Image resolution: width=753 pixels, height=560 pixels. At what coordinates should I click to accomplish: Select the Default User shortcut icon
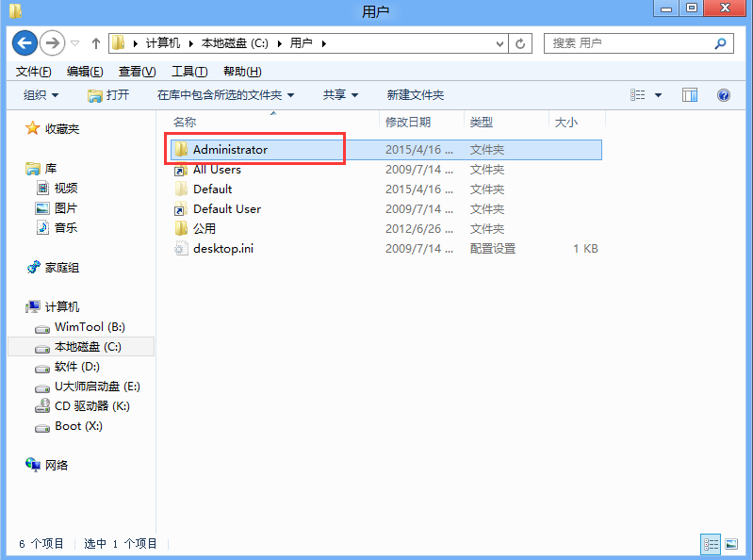(x=181, y=209)
